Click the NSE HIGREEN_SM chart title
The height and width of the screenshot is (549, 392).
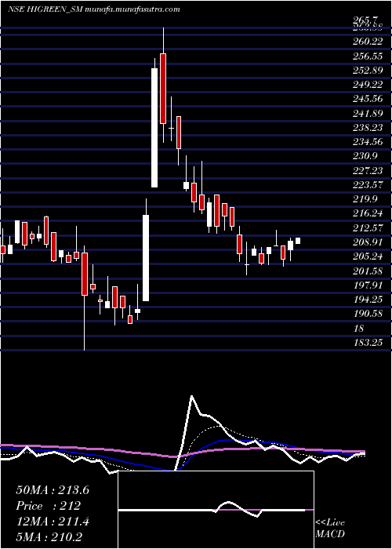[x=94, y=9]
